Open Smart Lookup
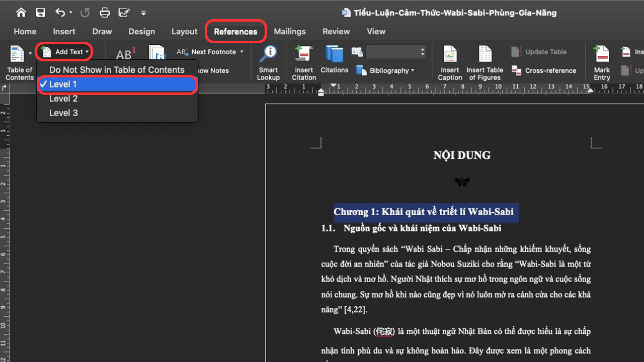 (x=268, y=63)
